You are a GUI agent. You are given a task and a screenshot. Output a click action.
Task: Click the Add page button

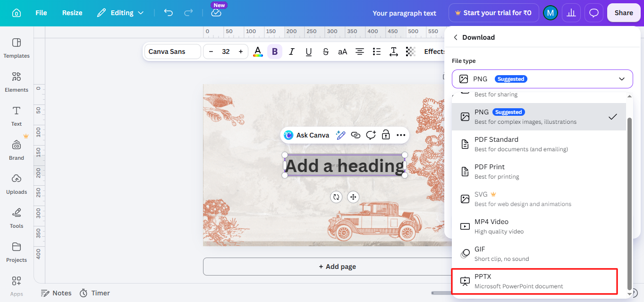(x=337, y=267)
